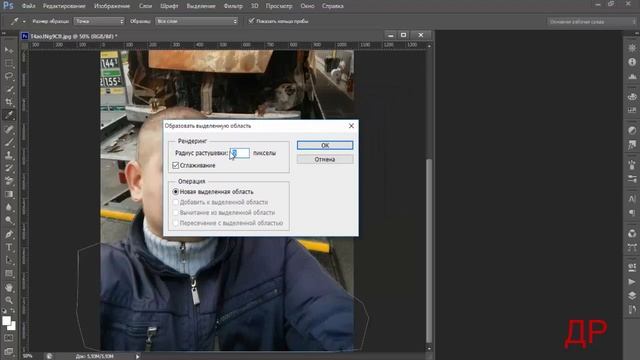The width and height of the screenshot is (640, 360).
Task: Open the Layers panel icon
Action: click(x=632, y=296)
